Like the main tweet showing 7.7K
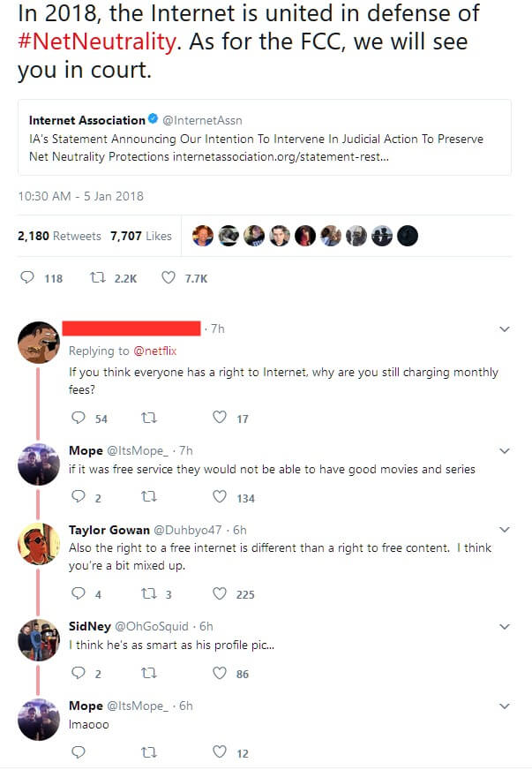This screenshot has width=532, height=770. pyautogui.click(x=169, y=278)
